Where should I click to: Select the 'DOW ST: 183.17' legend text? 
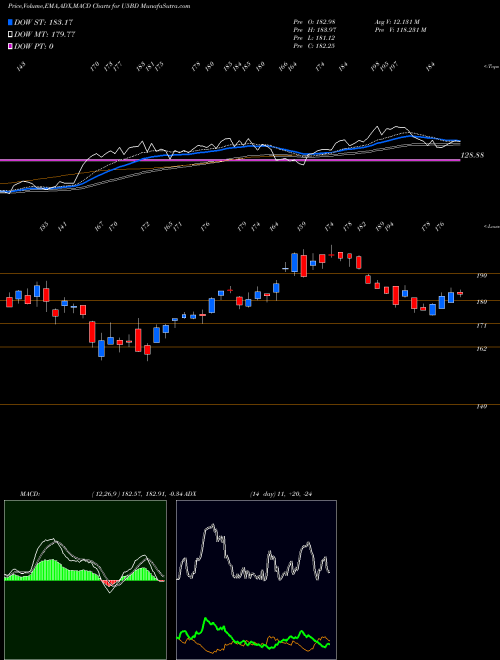click(44, 22)
